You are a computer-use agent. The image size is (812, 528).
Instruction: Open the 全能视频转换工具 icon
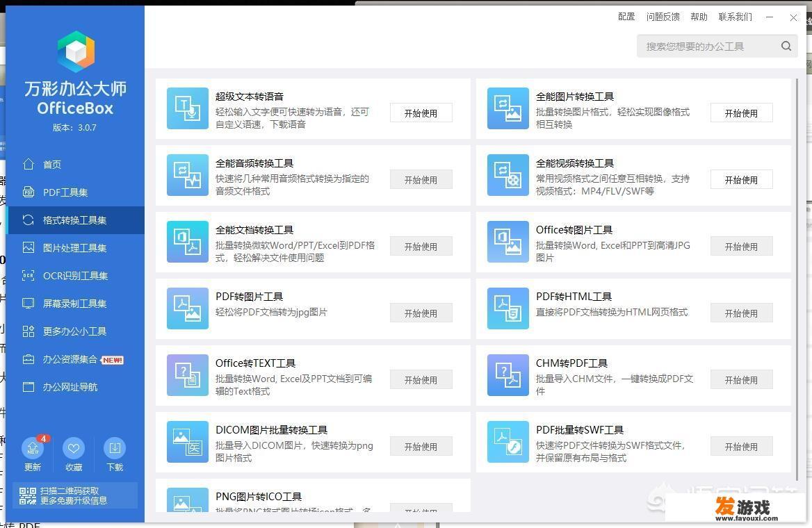point(508,175)
